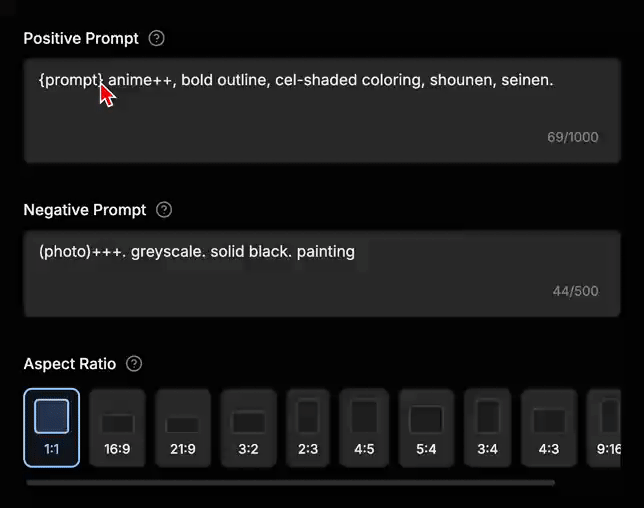Choose the 2:3 portrait aspect ratio
644x508 pixels.
[x=308, y=428]
